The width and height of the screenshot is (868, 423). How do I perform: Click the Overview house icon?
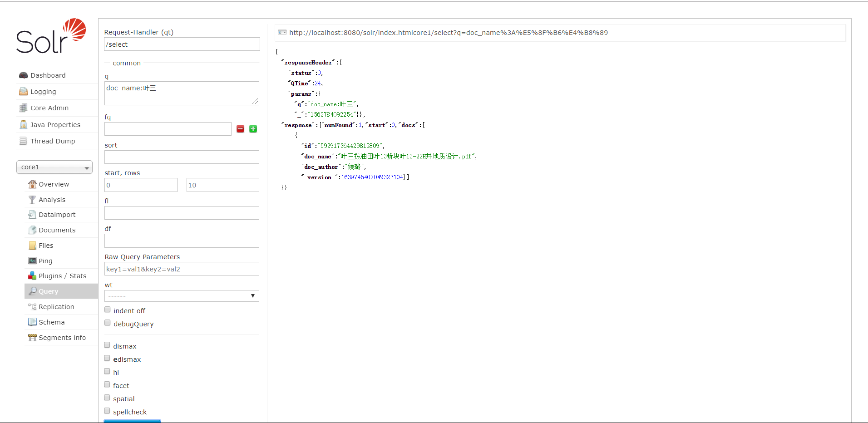[32, 184]
